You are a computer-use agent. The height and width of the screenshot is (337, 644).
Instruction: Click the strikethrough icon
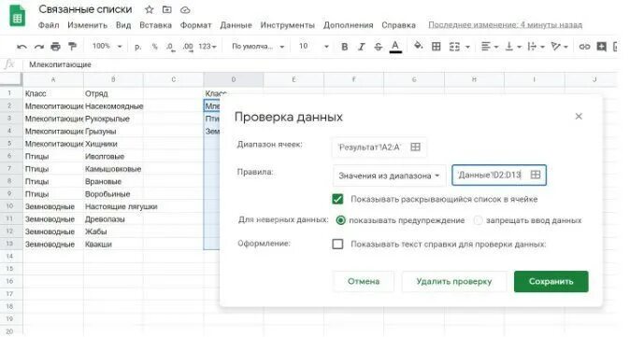[379, 47]
